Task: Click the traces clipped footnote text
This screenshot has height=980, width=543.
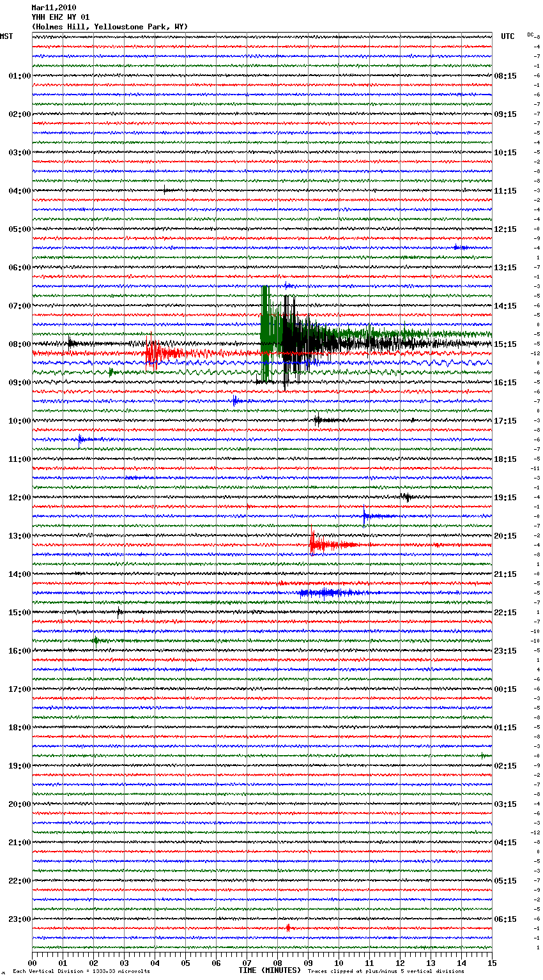Action: pyautogui.click(x=386, y=971)
